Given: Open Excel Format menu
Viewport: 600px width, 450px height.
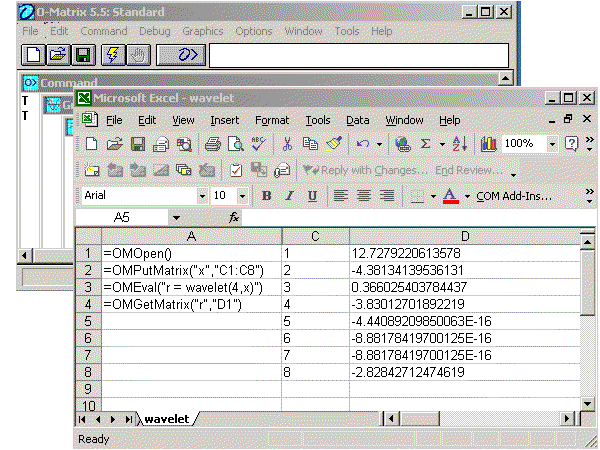Looking at the screenshot, I should tap(272, 120).
